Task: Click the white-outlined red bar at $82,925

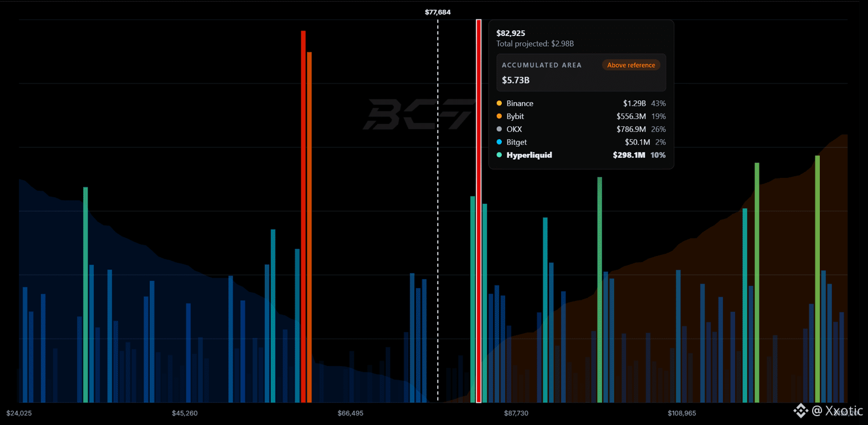Action: coord(479,211)
